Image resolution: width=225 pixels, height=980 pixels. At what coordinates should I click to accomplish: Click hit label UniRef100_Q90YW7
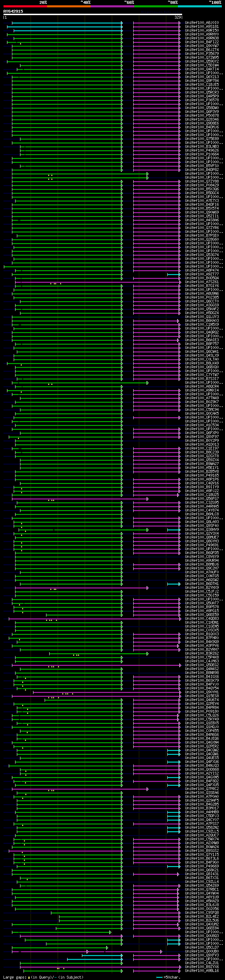pyautogui.click(x=202, y=46)
